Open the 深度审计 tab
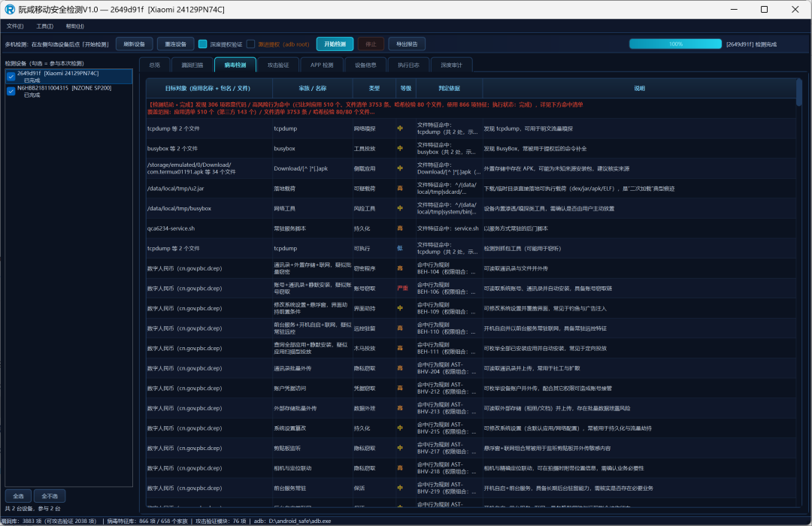 (x=451, y=65)
